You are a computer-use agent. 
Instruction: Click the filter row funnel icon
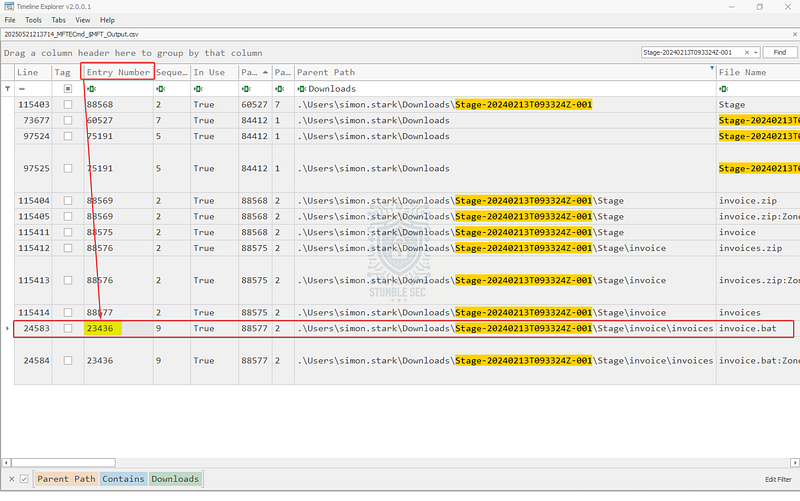[x=8, y=89]
